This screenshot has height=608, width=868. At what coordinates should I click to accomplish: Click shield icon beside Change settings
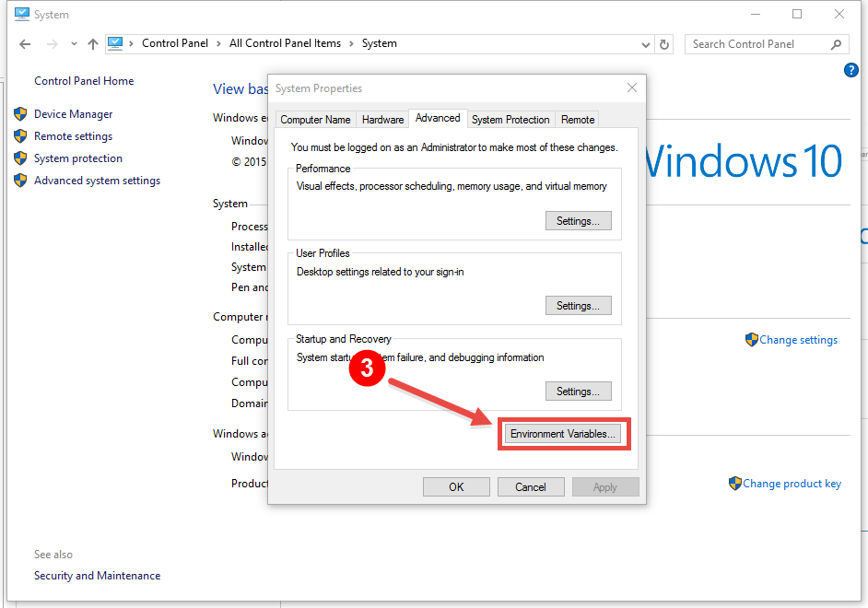tap(751, 340)
